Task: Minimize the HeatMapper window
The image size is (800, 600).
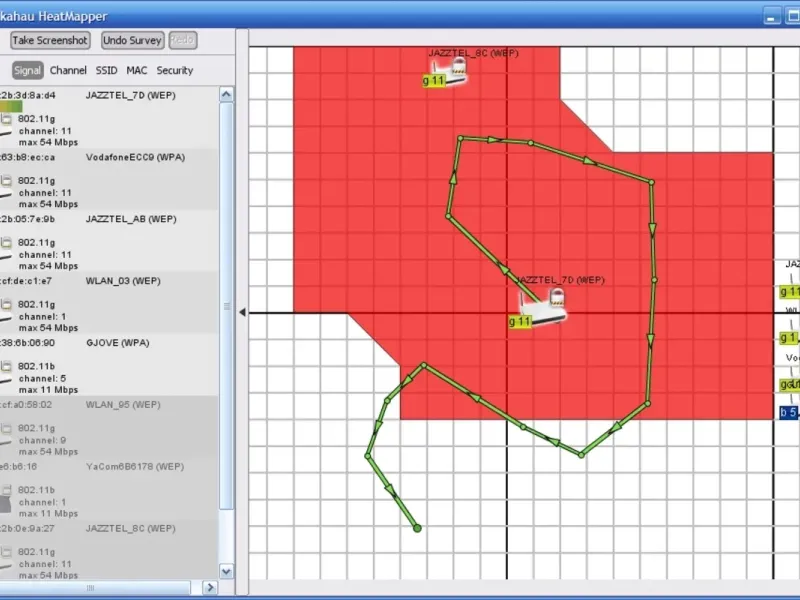Action: click(x=772, y=16)
